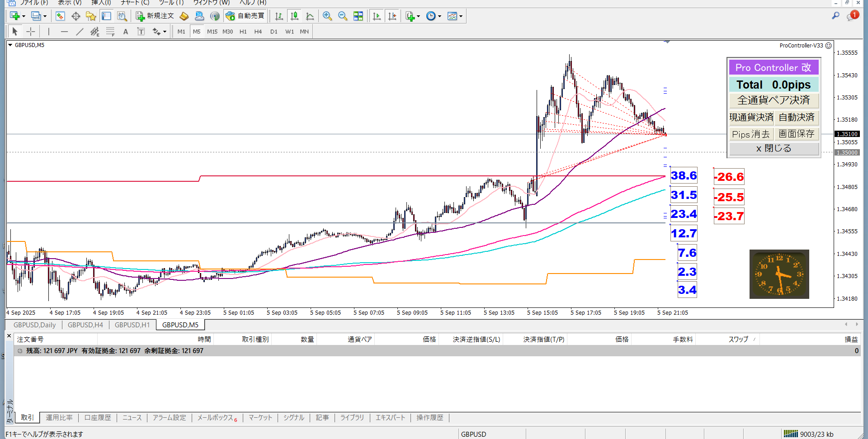Screen dimensions: 868x439
Task: Toggle chart auto scroll
Action: pyautogui.click(x=377, y=16)
